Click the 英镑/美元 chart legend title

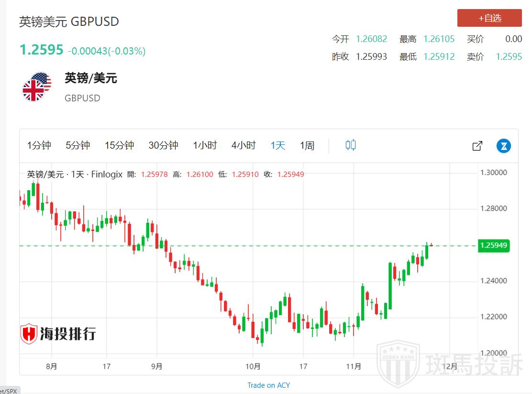click(45, 175)
